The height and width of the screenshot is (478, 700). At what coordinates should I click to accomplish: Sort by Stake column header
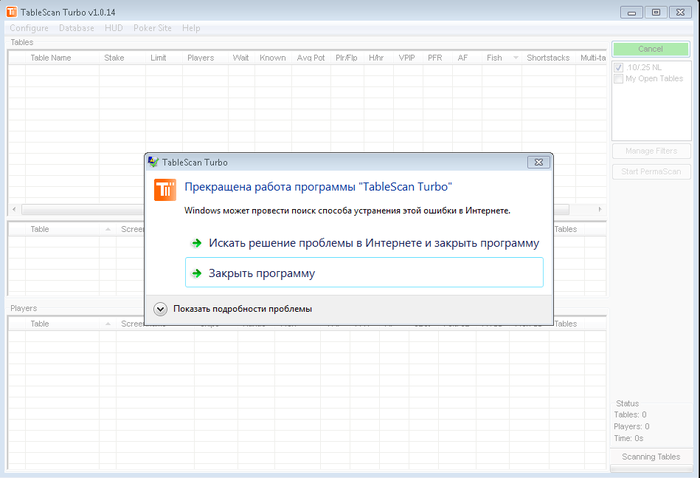(x=122, y=58)
